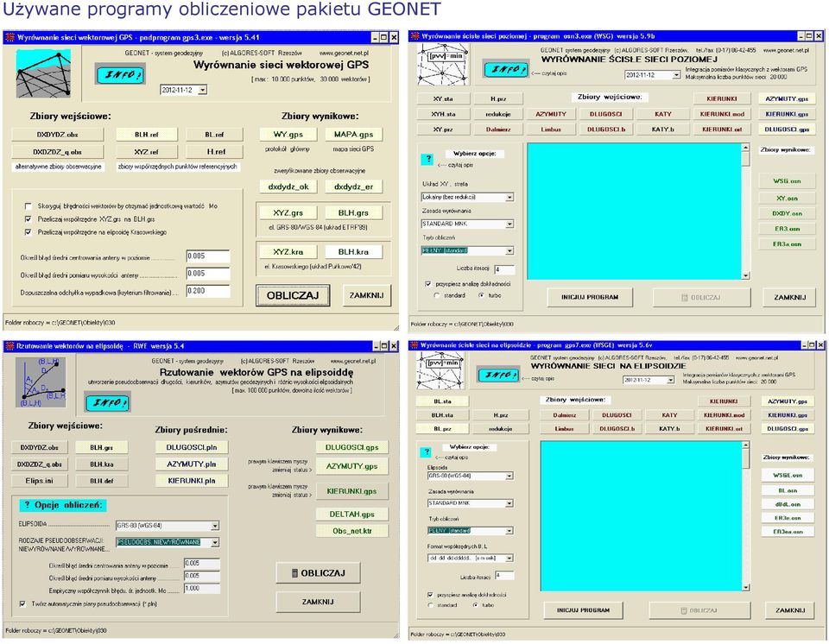Open DXDYDZ.obs input file in gps3.exe window

58,135
